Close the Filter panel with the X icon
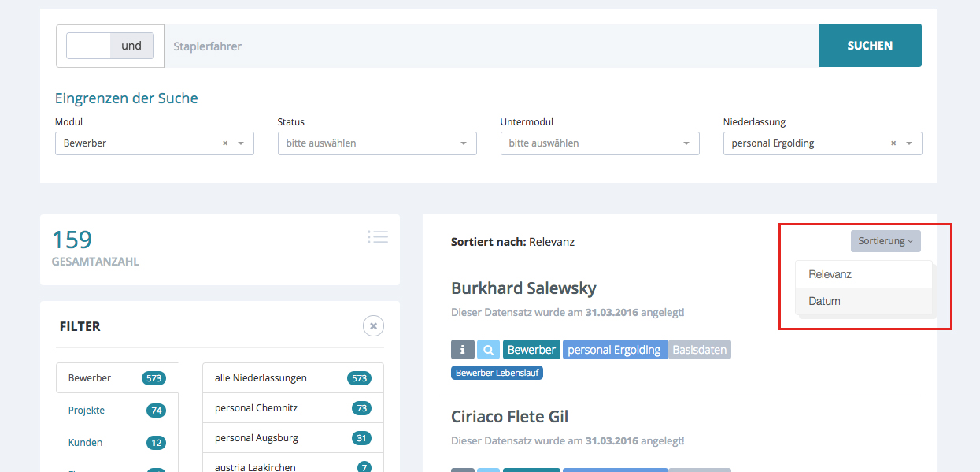 click(x=373, y=325)
